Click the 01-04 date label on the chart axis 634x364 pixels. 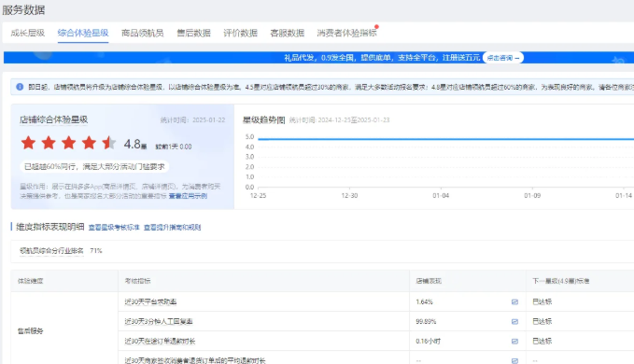coord(441,196)
